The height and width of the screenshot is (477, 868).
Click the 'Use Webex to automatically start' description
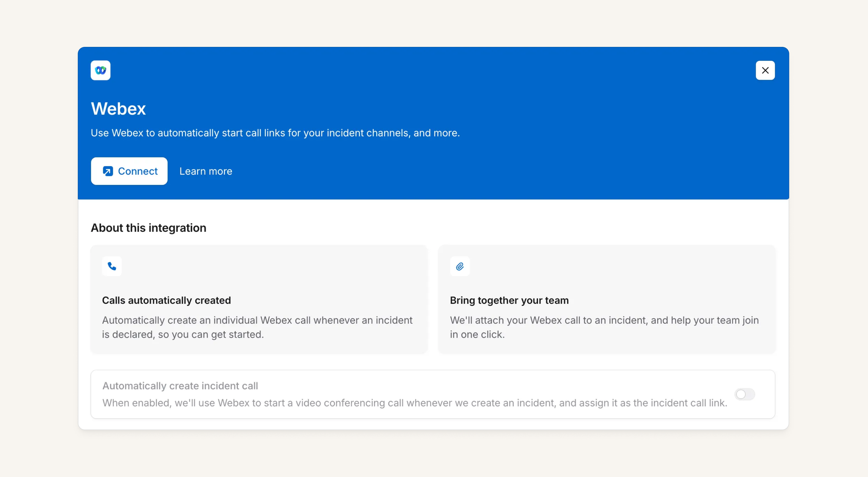point(275,133)
